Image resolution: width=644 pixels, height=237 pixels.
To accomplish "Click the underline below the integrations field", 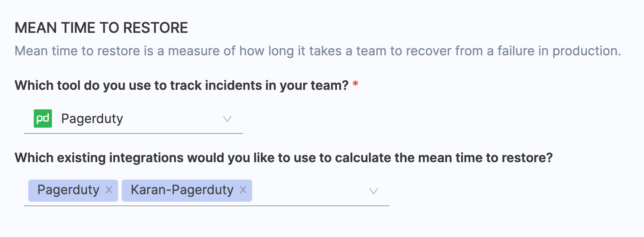I will click(206, 205).
